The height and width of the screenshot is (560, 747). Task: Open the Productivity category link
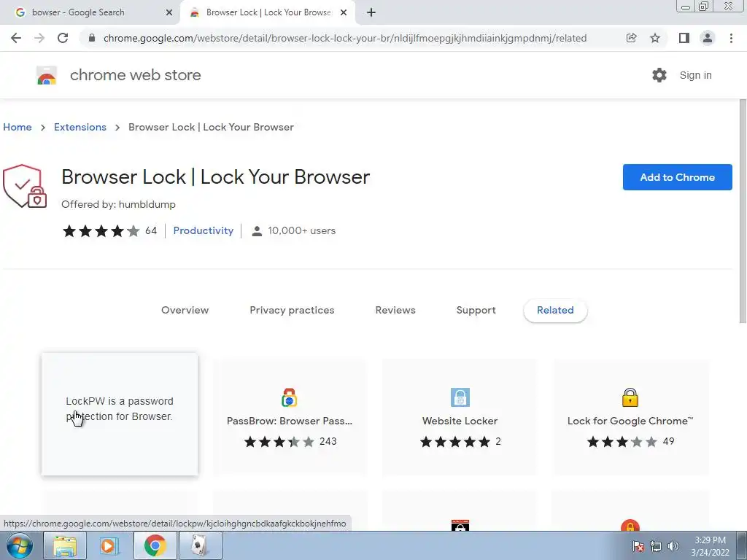point(204,231)
